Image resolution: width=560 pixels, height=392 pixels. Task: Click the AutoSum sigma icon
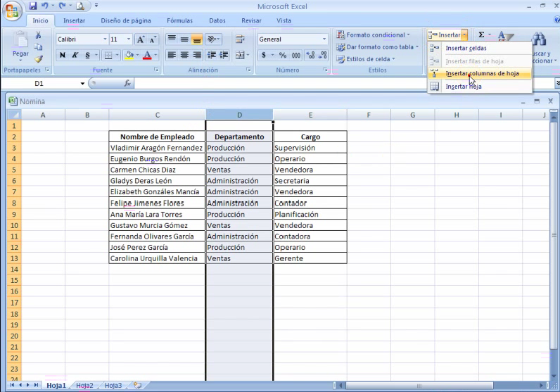tap(482, 34)
